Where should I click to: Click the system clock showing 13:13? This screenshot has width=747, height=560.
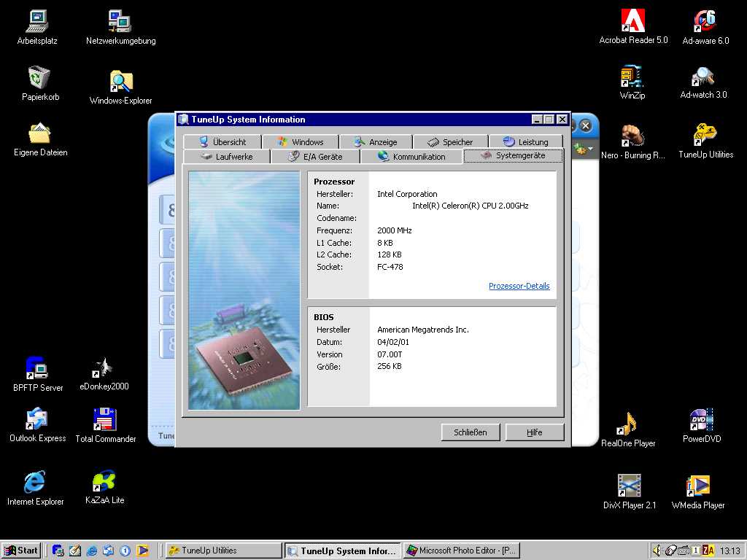(729, 551)
